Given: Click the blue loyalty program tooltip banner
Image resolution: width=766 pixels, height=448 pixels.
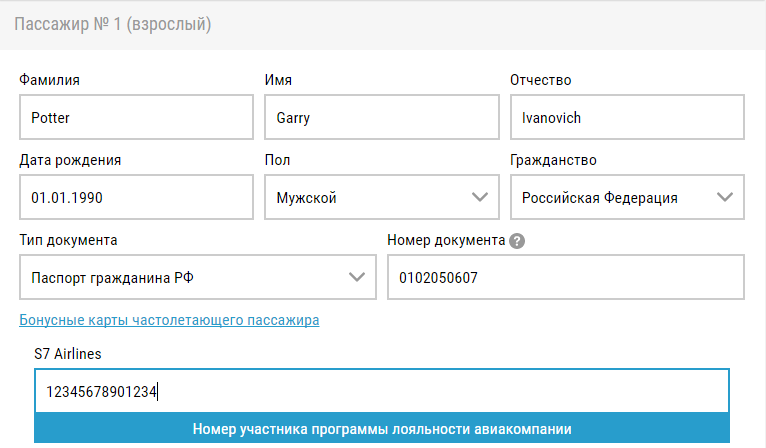Looking at the screenshot, I should (382, 428).
